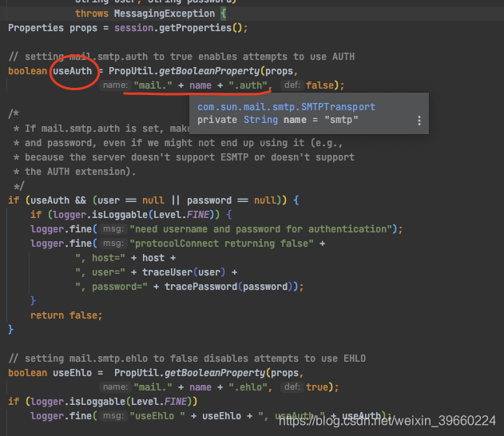Click the "the AUTH extension" comment line
The height and width of the screenshot is (436, 504).
[74, 172]
